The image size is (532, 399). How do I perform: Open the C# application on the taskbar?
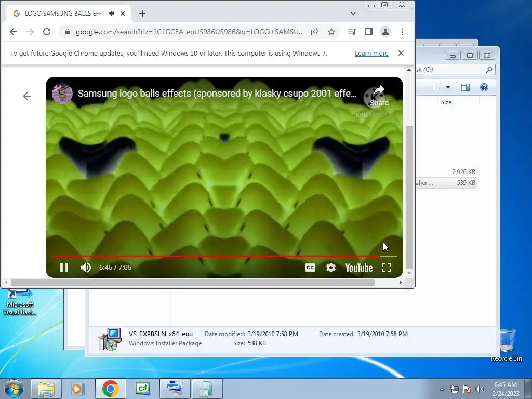(142, 389)
